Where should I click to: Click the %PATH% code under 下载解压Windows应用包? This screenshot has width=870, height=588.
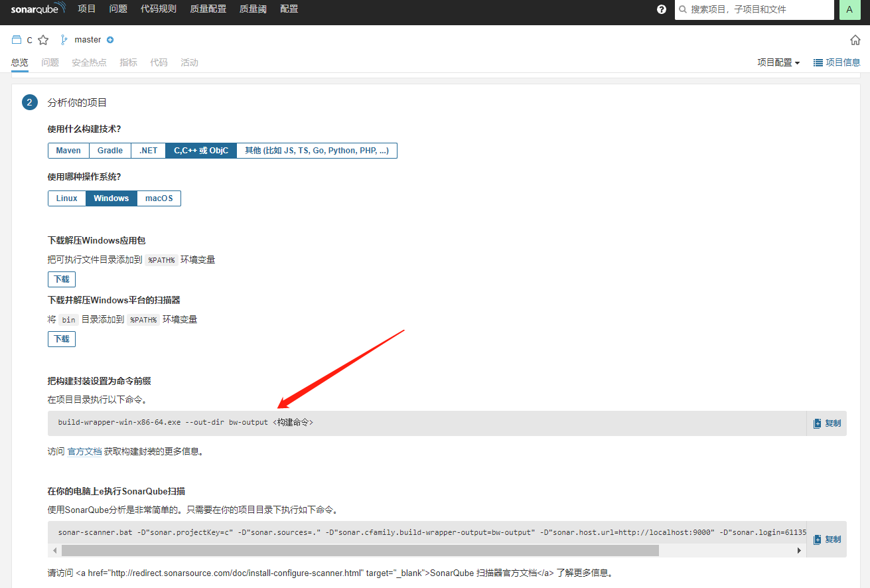pos(161,260)
